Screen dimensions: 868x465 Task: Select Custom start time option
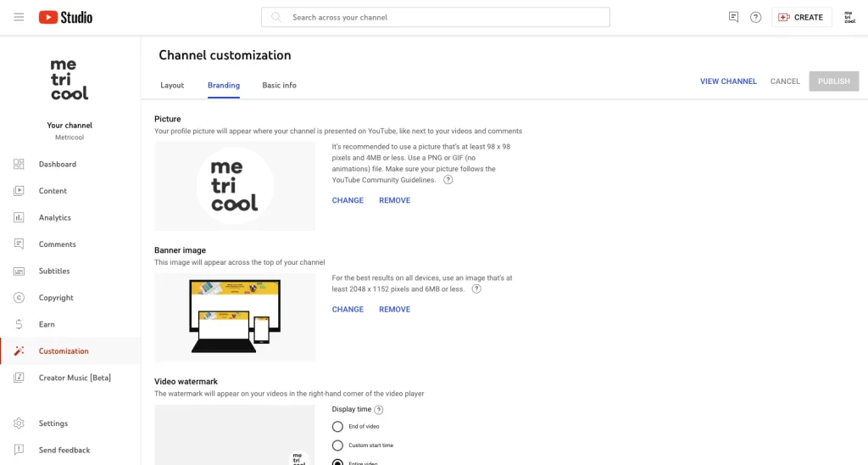coord(337,445)
